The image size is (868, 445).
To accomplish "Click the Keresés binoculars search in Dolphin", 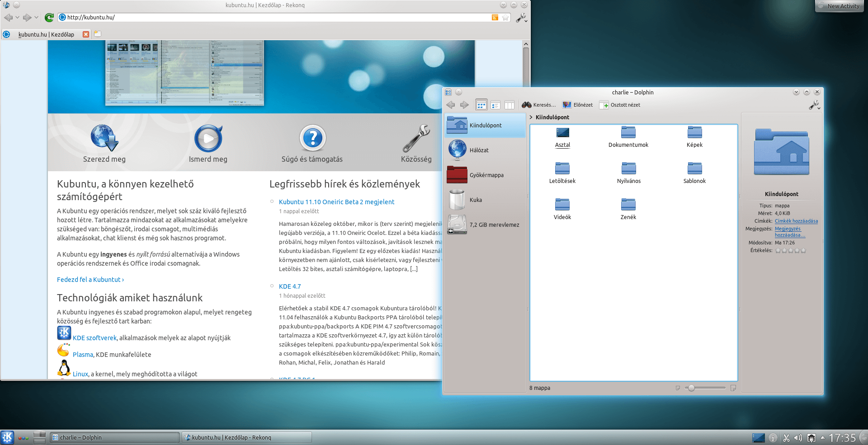I will click(538, 105).
